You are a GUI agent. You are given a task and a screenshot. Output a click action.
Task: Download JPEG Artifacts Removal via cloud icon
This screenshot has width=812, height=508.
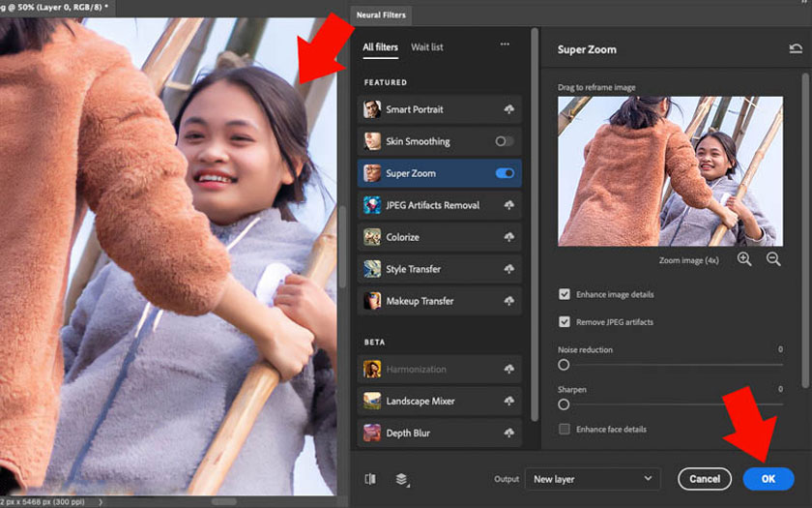(509, 205)
